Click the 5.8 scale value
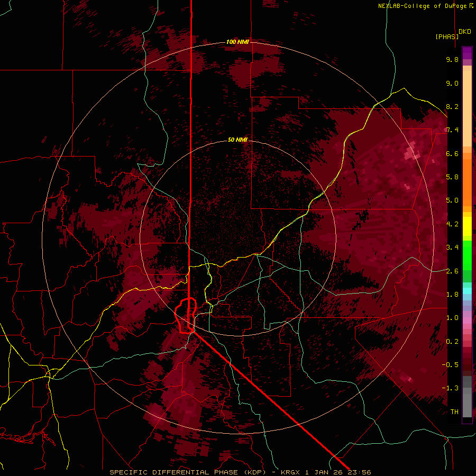This screenshot has width=476, height=476. click(x=452, y=177)
